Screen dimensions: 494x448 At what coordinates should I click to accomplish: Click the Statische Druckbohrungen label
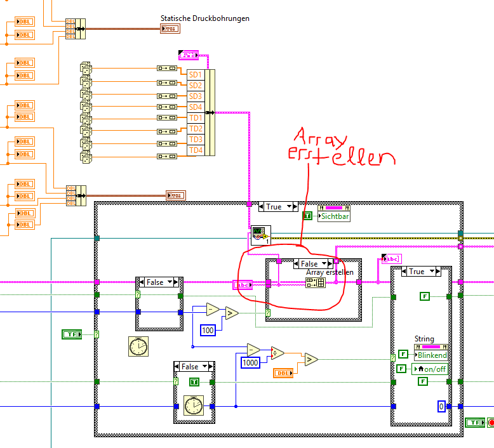[205, 18]
